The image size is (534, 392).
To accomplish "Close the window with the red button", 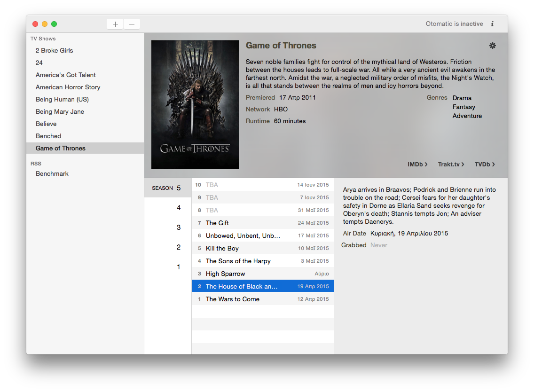I will pyautogui.click(x=35, y=24).
